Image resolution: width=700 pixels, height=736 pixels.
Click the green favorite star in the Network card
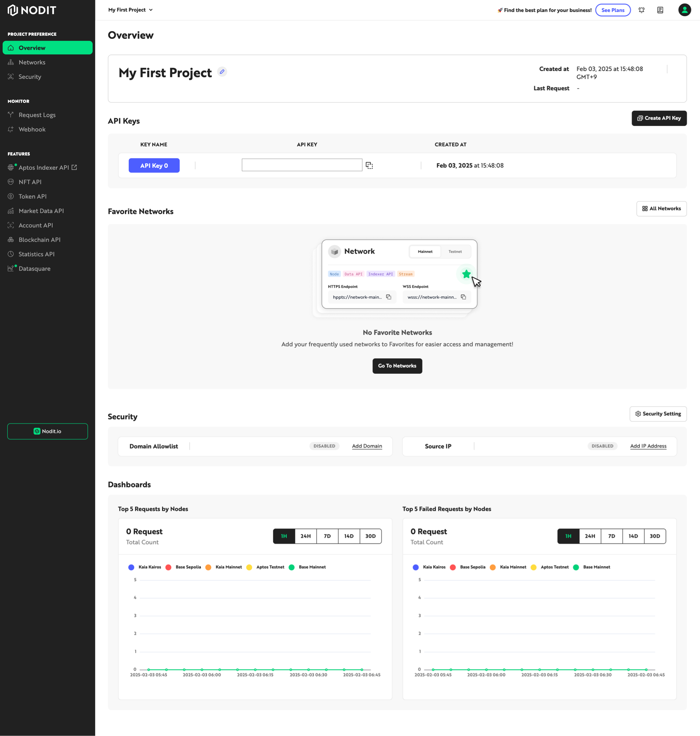pos(466,274)
